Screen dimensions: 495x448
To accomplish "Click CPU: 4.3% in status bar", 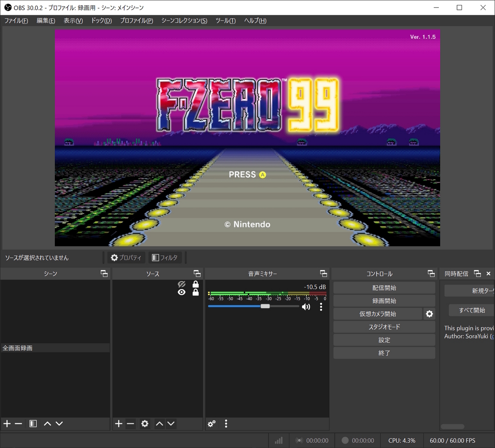I will coord(402,441).
